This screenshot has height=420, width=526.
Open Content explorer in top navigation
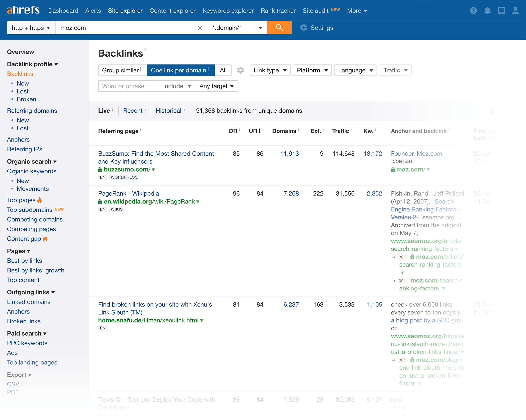tap(173, 11)
